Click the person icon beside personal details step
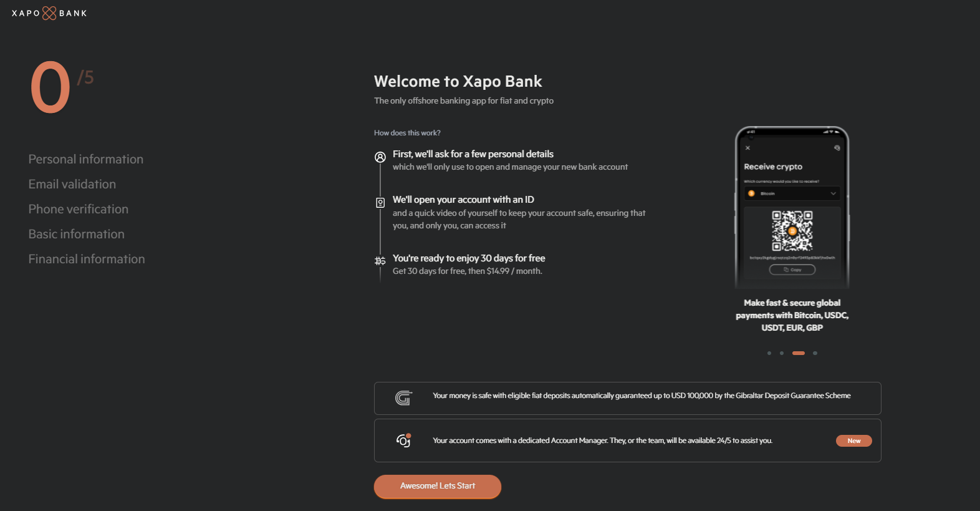980x511 pixels. pyautogui.click(x=380, y=157)
